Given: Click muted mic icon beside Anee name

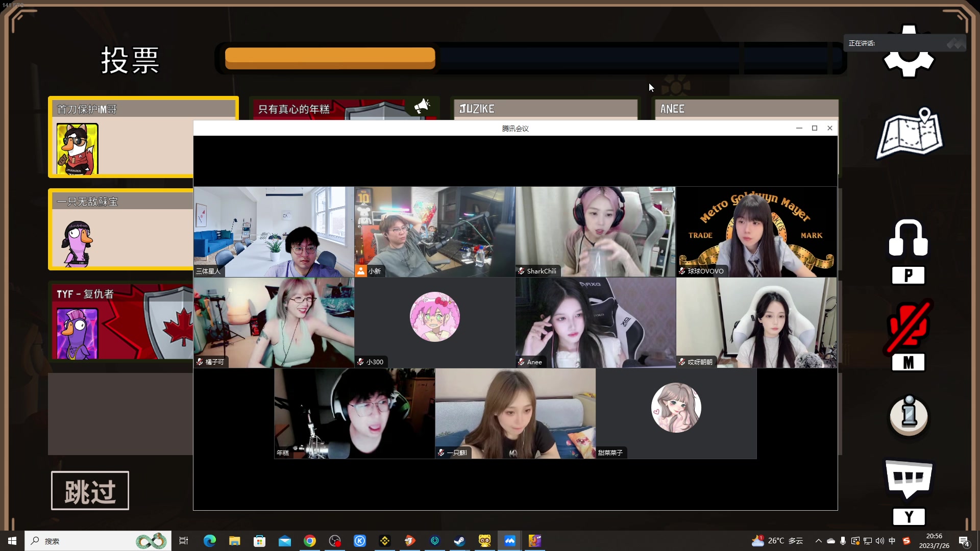Looking at the screenshot, I should [x=521, y=362].
